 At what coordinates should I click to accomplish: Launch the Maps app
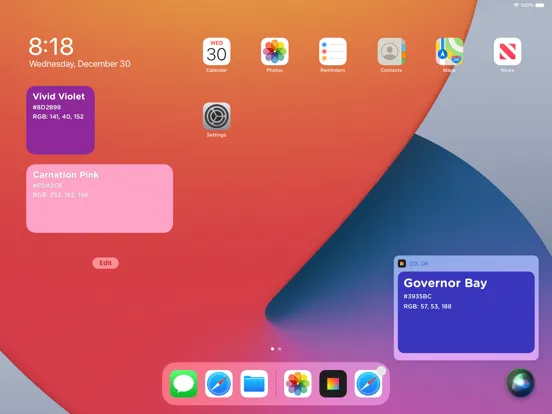(x=449, y=51)
